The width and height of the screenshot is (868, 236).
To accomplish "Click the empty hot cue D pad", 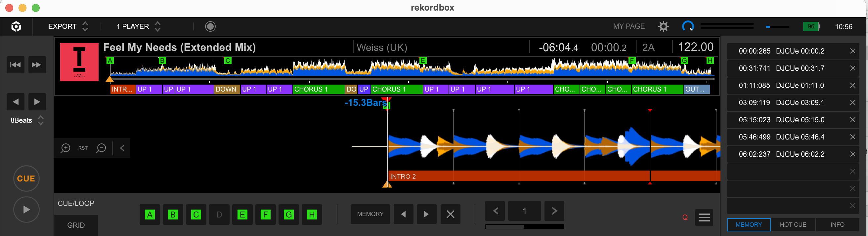I will (x=219, y=215).
